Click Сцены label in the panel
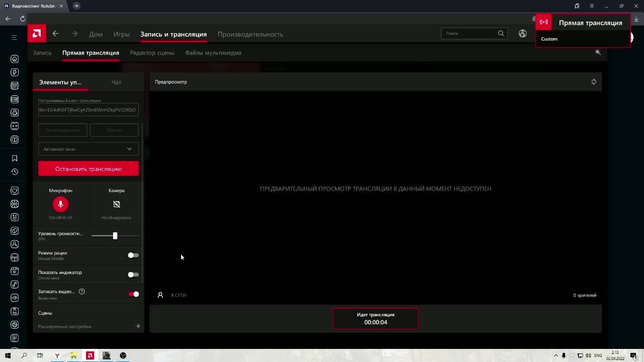Screen dimensions: 644x362 pos(45,313)
